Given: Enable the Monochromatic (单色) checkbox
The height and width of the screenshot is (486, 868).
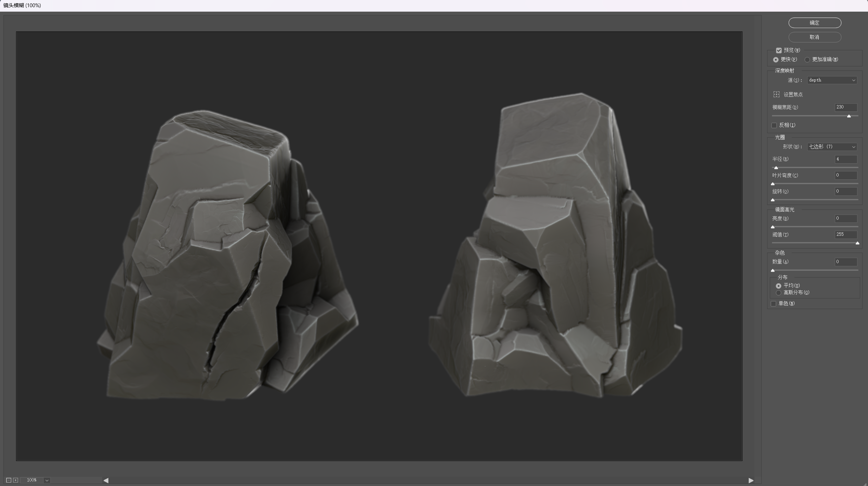Looking at the screenshot, I should 774,304.
